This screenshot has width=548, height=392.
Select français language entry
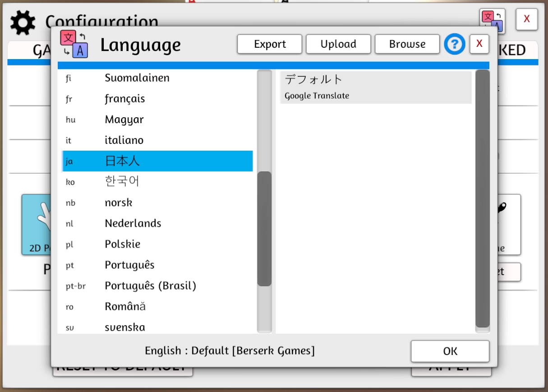coord(125,99)
